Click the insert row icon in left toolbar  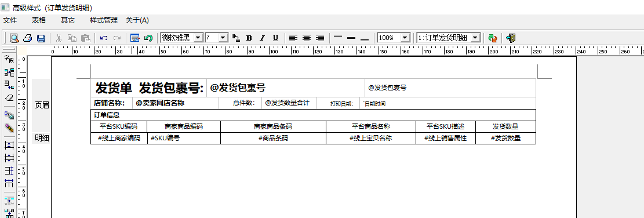(9, 72)
